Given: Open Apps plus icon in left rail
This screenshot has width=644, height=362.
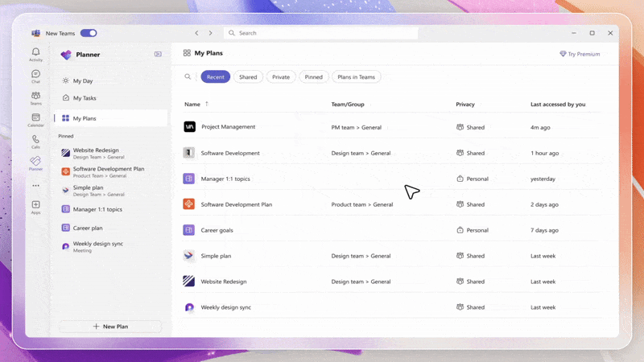Looking at the screenshot, I should (35, 208).
